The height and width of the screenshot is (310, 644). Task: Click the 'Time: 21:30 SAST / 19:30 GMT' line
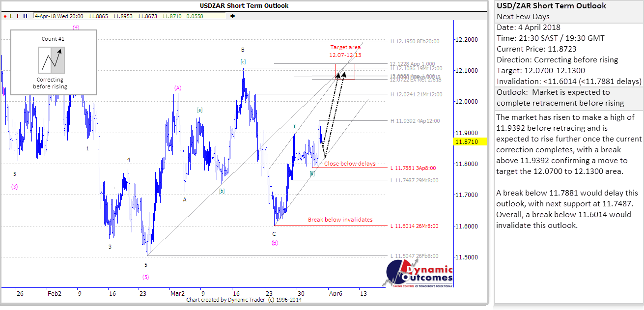[x=551, y=38]
